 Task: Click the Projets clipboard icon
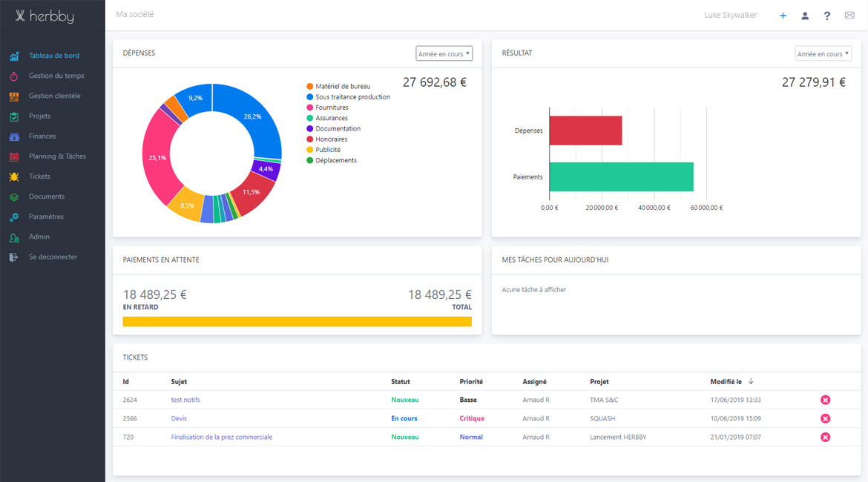coord(14,116)
